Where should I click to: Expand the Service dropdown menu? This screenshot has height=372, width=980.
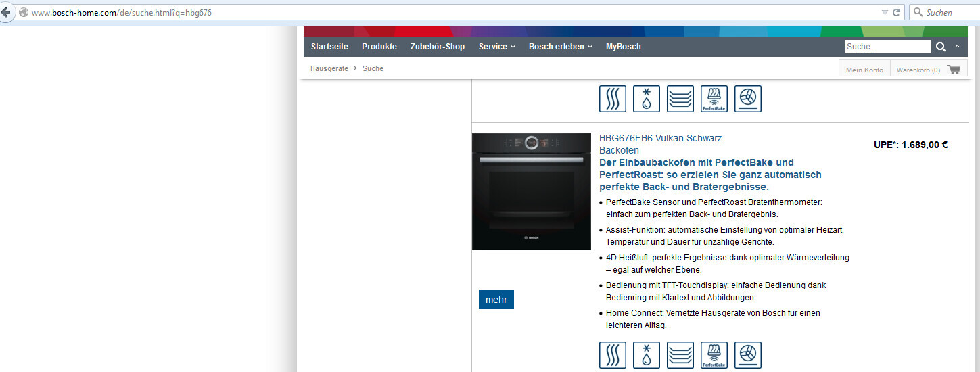(x=496, y=47)
